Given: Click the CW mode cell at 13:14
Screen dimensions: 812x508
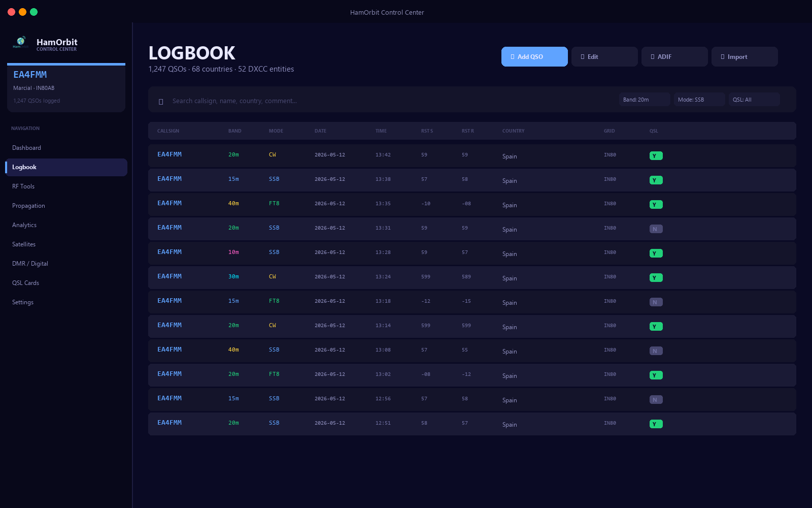Looking at the screenshot, I should 273,325.
